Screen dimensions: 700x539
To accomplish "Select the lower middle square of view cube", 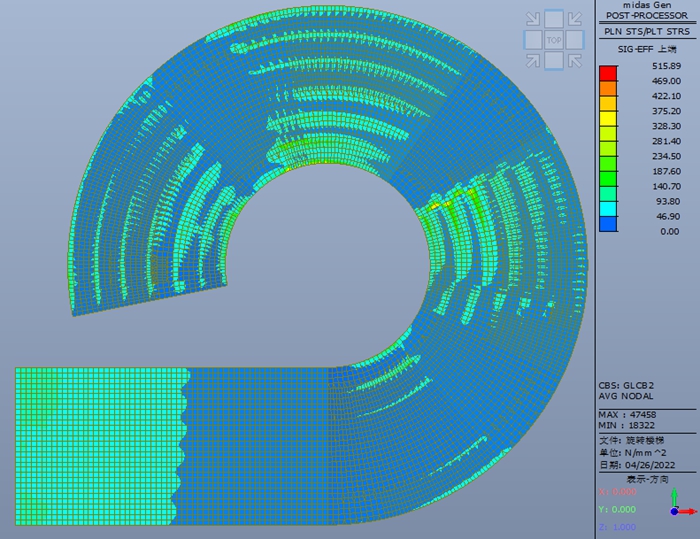I will pos(555,61).
